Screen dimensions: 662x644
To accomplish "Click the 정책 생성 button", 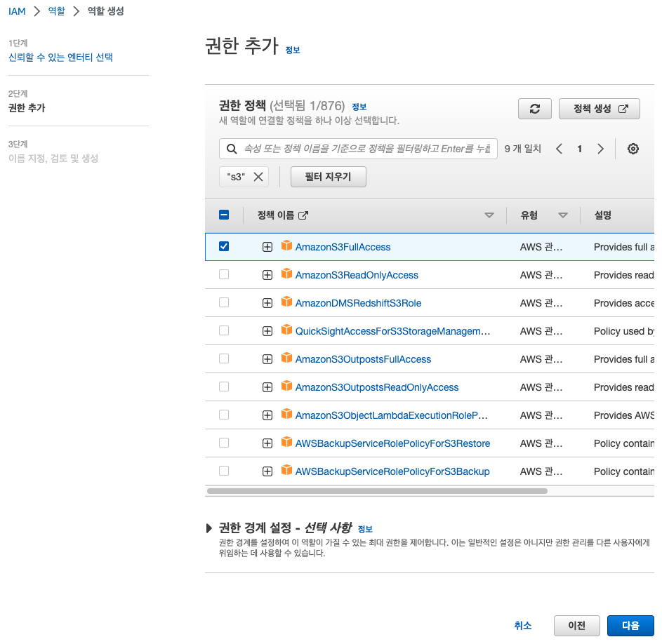I will [599, 109].
